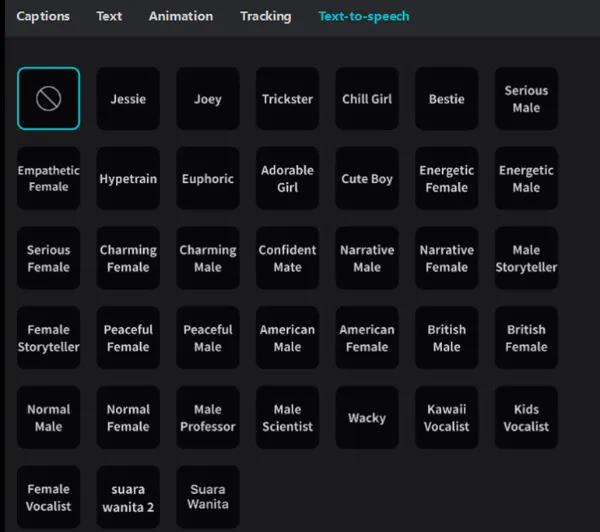Pick the Energetic Male voice
This screenshot has width=600, height=532.
[x=526, y=178]
